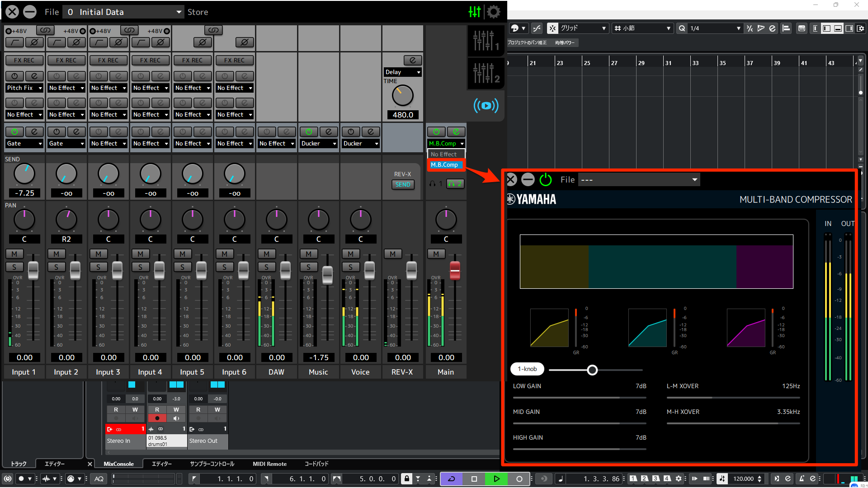Open the 1/4 quantize preset dropdown
This screenshot has width=868, height=488.
(715, 28)
